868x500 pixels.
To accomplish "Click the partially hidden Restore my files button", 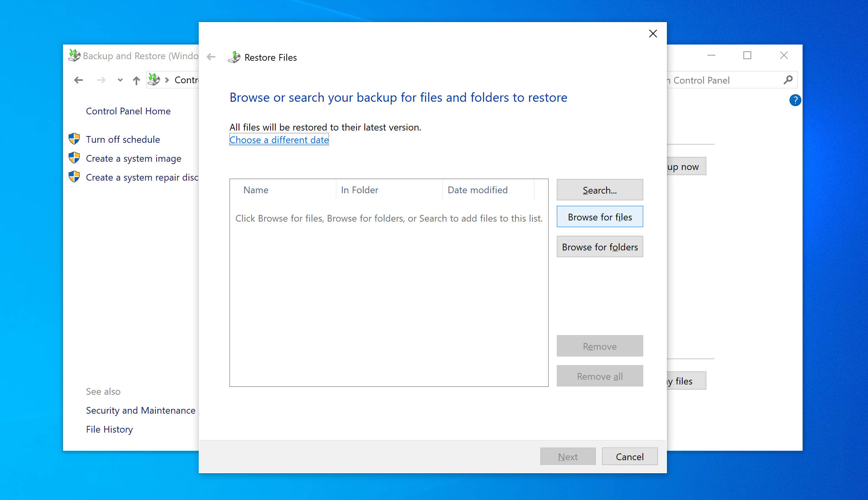I will (686, 381).
